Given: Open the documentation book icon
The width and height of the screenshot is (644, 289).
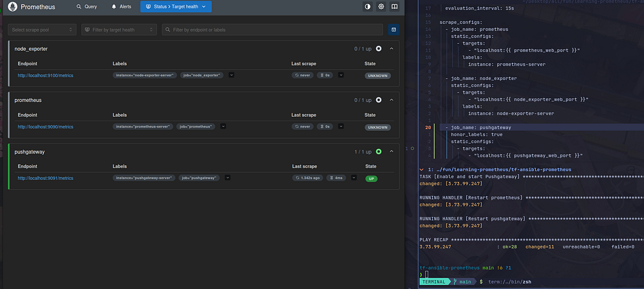Looking at the screenshot, I should tap(394, 6).
